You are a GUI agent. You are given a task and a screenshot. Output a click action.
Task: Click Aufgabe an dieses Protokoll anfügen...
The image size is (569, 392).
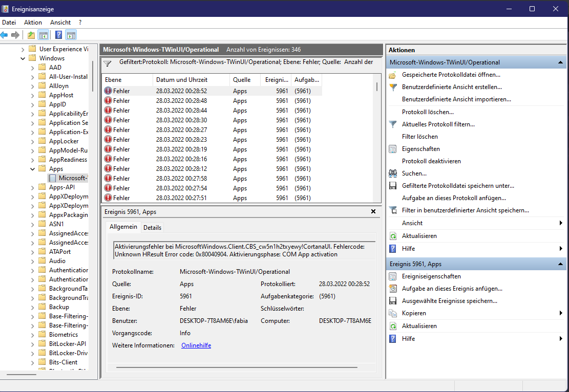pos(454,198)
